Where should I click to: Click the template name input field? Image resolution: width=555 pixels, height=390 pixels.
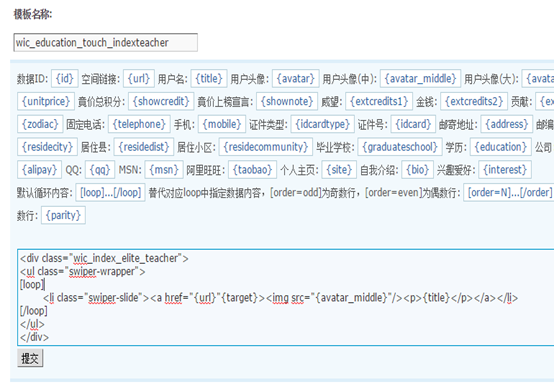105,42
